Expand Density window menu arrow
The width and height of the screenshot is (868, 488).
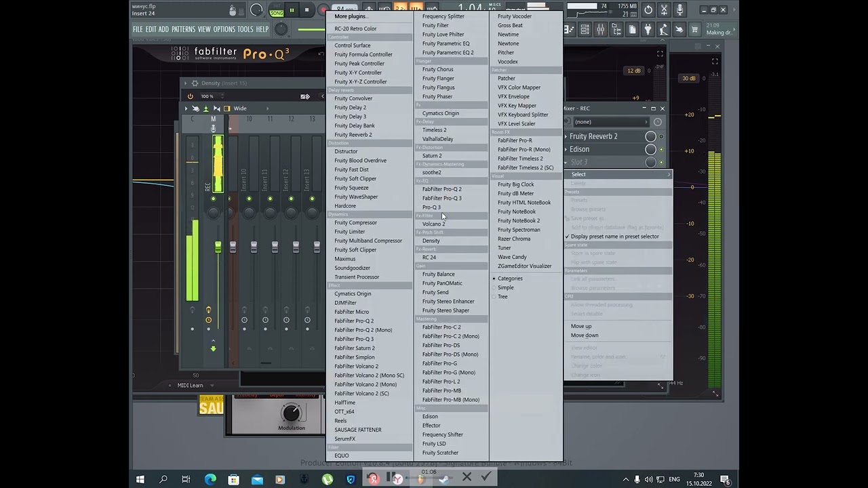186,83
